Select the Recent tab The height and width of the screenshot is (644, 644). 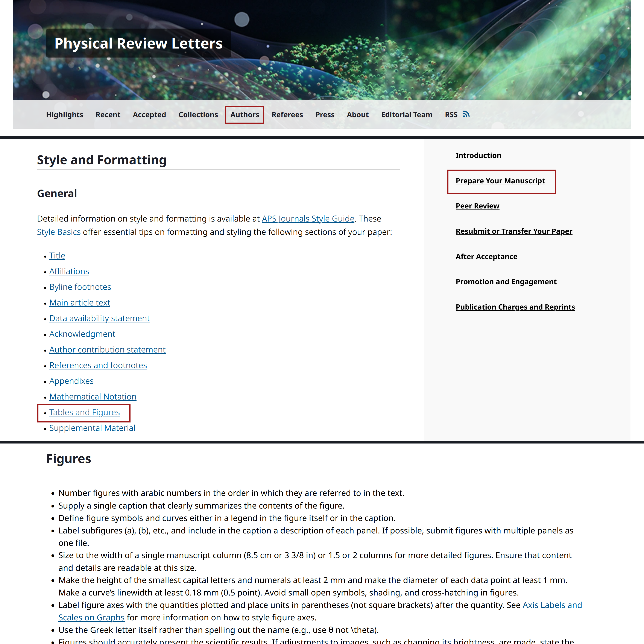tap(108, 114)
